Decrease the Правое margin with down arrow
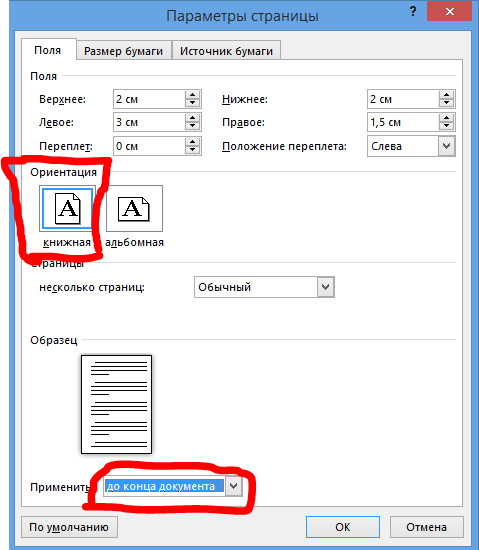The height and width of the screenshot is (550, 479). coord(446,126)
